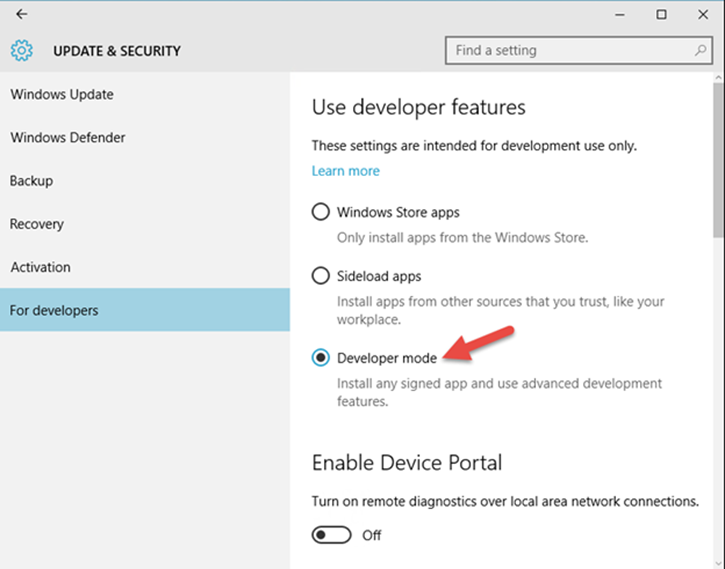Screen dimensions: 725x569
Task: Click the Use developer features heading
Action: pos(418,108)
